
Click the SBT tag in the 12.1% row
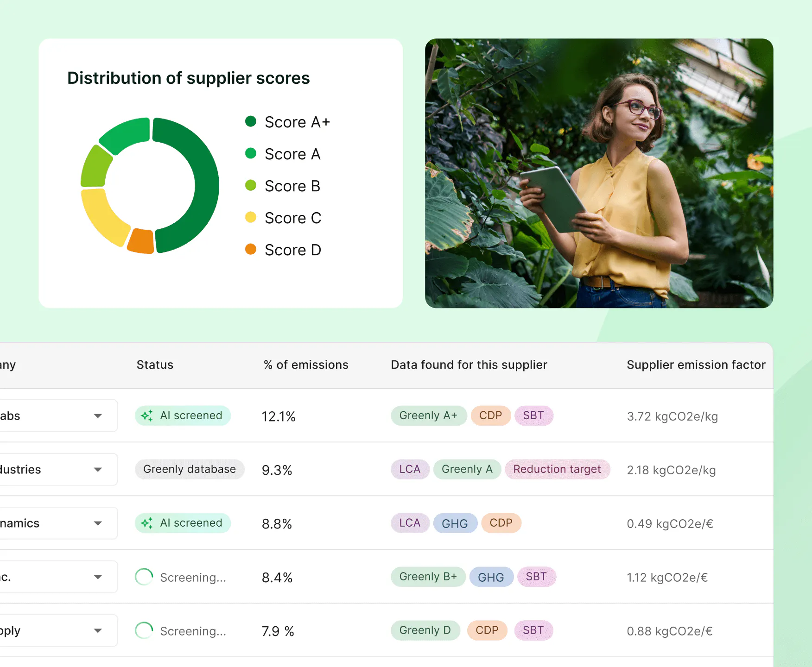[534, 415]
